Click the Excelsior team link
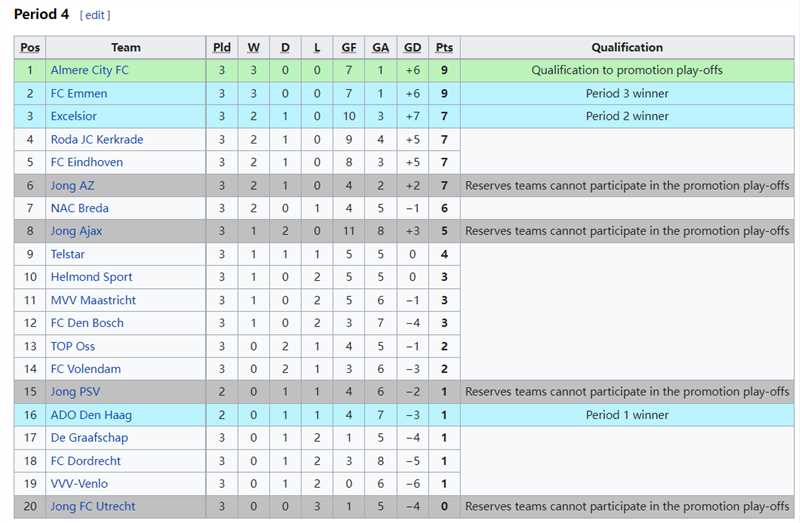 click(74, 116)
